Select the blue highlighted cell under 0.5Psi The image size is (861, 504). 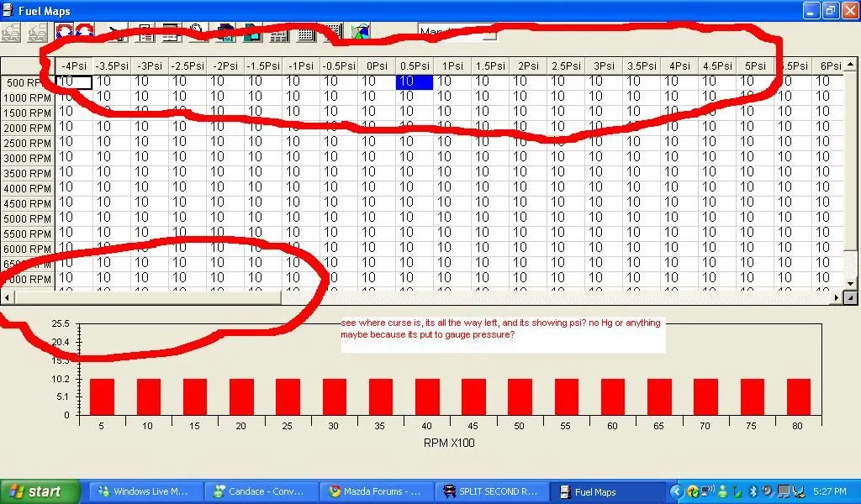414,81
